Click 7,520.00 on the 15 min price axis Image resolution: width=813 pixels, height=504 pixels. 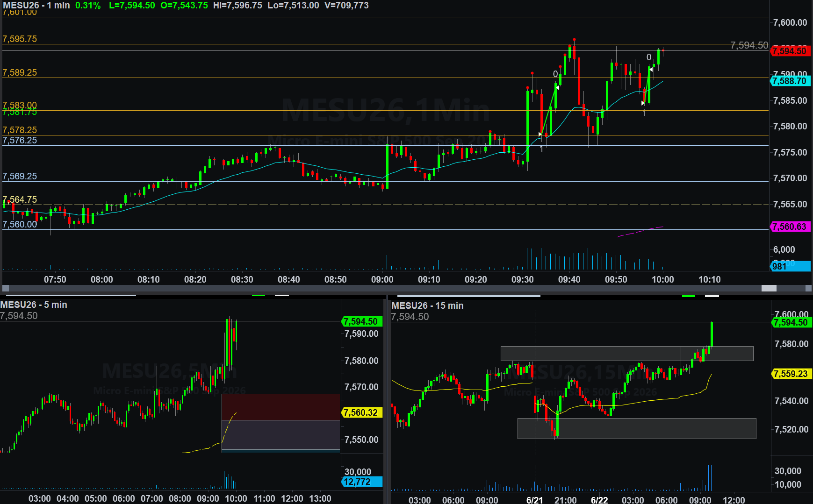[791, 429]
